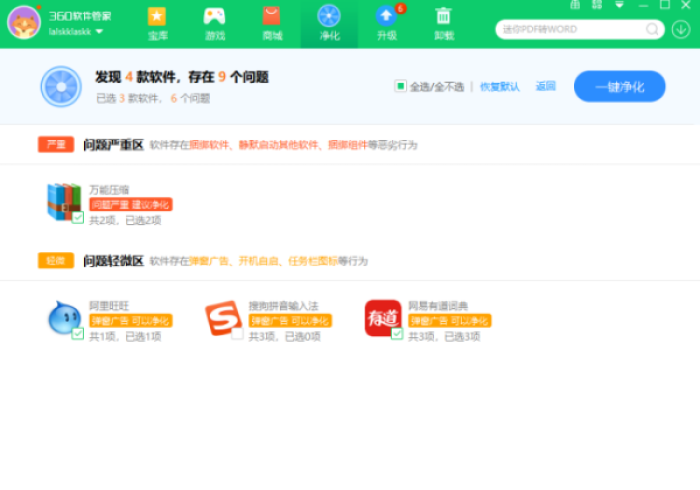Switch to the 游戏 games tab
Image resolution: width=700 pixels, height=490 pixels.
click(x=214, y=24)
